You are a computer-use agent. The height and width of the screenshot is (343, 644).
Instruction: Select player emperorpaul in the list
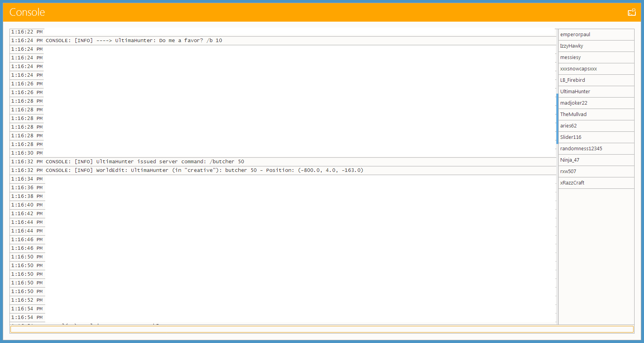pos(596,35)
